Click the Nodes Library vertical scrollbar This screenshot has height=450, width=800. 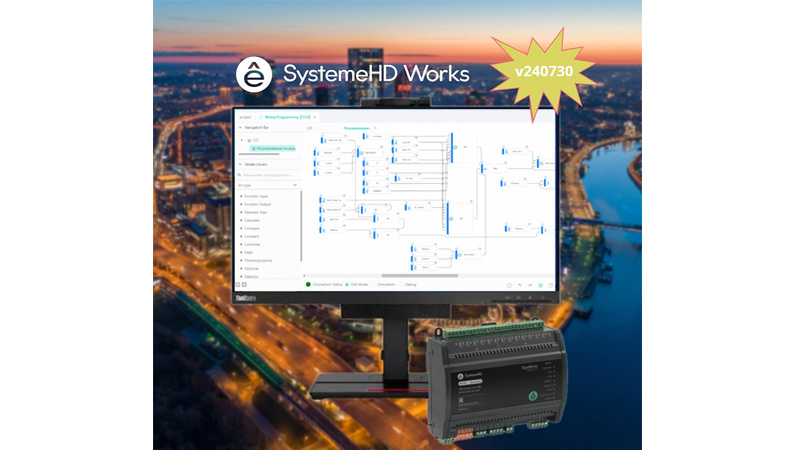301,226
